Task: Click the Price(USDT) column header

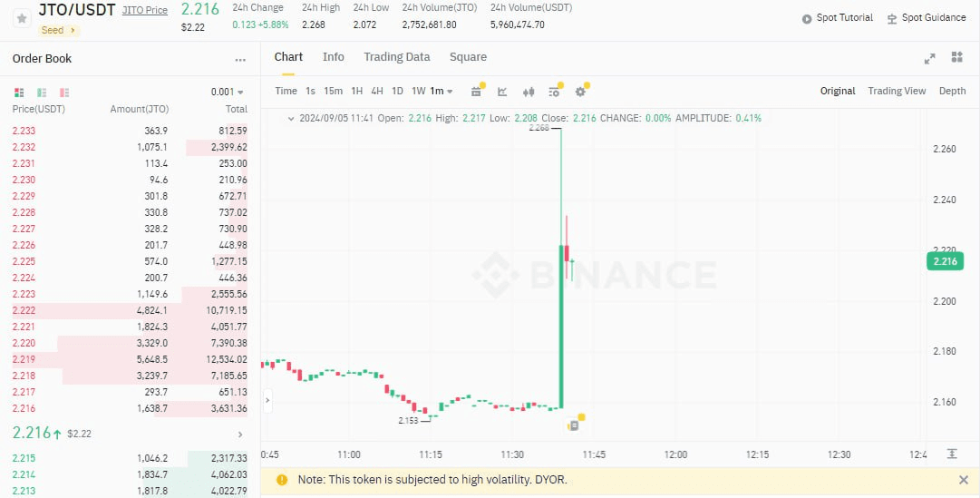Action: pyautogui.click(x=39, y=109)
